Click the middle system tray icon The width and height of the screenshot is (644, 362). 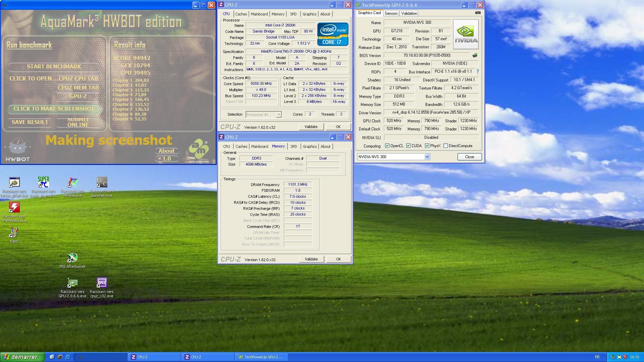click(619, 357)
